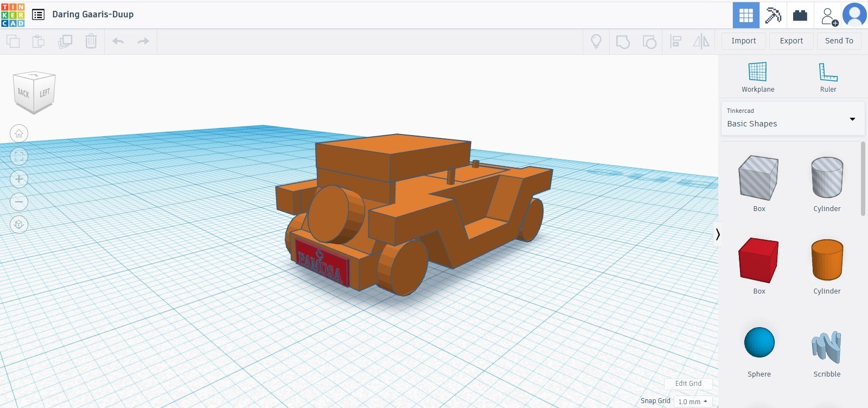Viewport: 868px width, 408px height.
Task: Zoom out with the minus button
Action: [x=19, y=202]
